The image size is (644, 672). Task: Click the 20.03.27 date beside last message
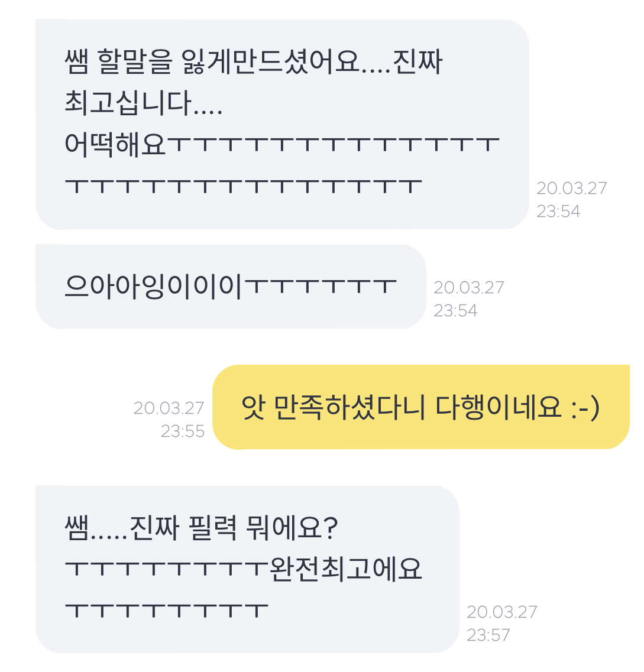pos(501,612)
